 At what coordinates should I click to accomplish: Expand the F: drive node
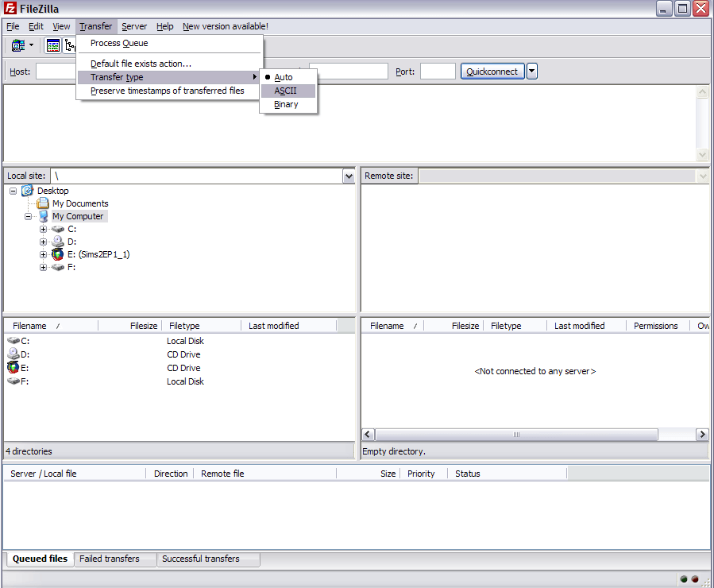[x=43, y=267]
